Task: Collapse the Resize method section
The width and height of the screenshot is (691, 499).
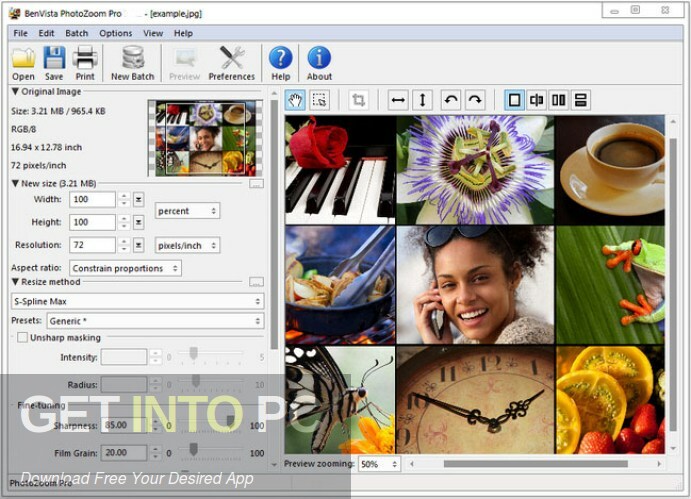Action: click(15, 282)
